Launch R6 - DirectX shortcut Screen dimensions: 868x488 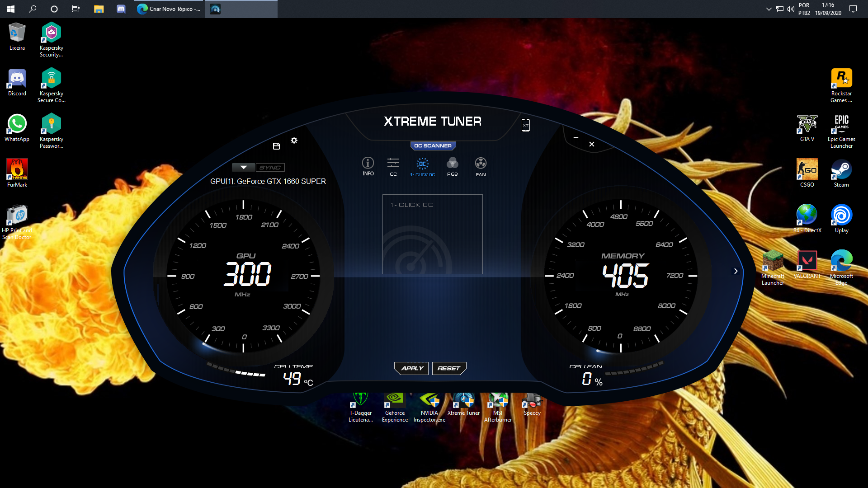[x=807, y=219]
